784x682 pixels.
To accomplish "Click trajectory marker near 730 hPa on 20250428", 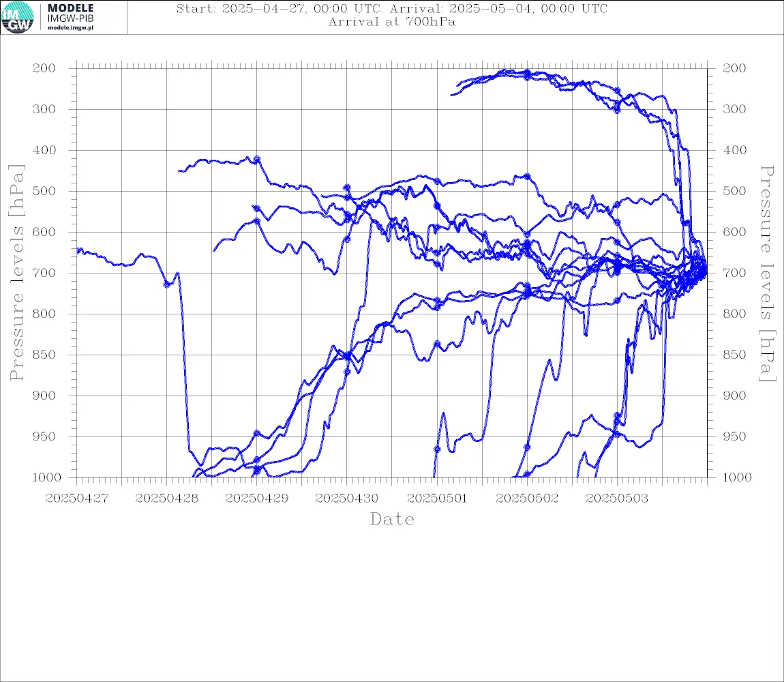I will point(167,284).
